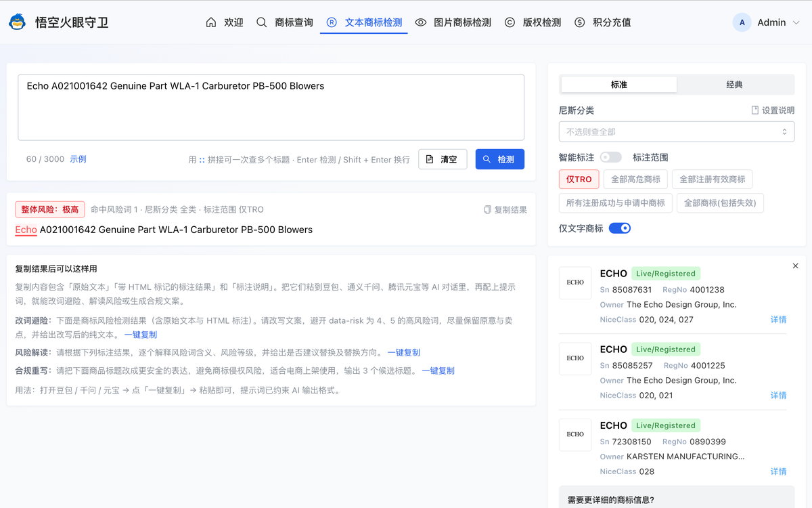Click Live/Registered badge for Sn 72308150
Screen dimensions: 812x508
666,425
